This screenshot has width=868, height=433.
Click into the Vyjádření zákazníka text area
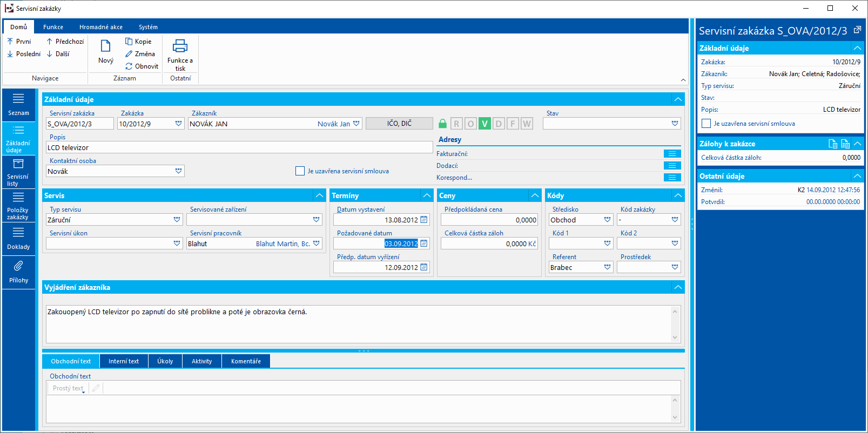359,324
